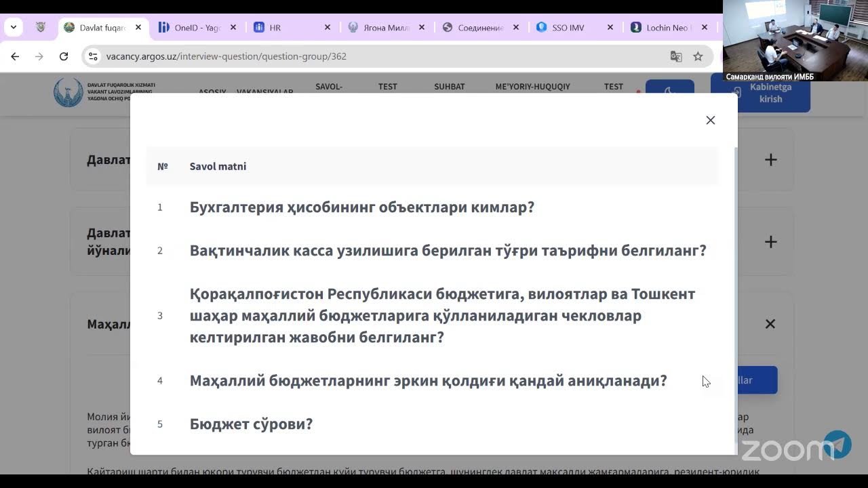Click the address bar URL vacancy.argos.uz

point(226,56)
